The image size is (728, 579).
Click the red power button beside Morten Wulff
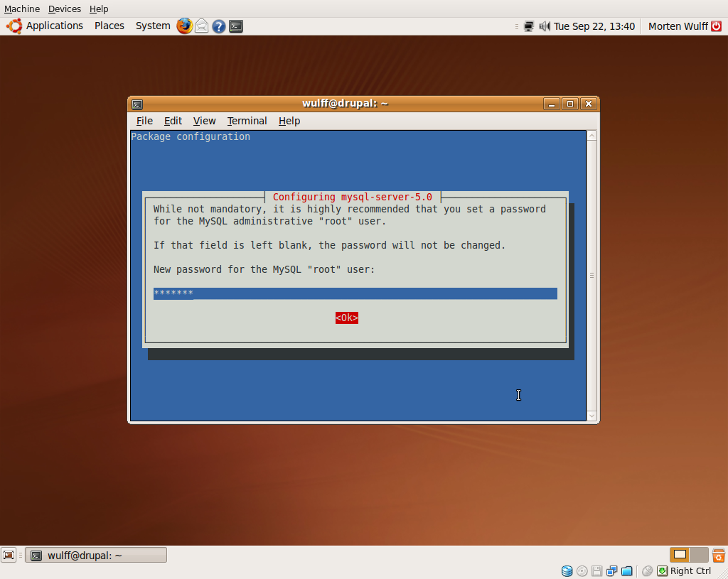tap(717, 26)
